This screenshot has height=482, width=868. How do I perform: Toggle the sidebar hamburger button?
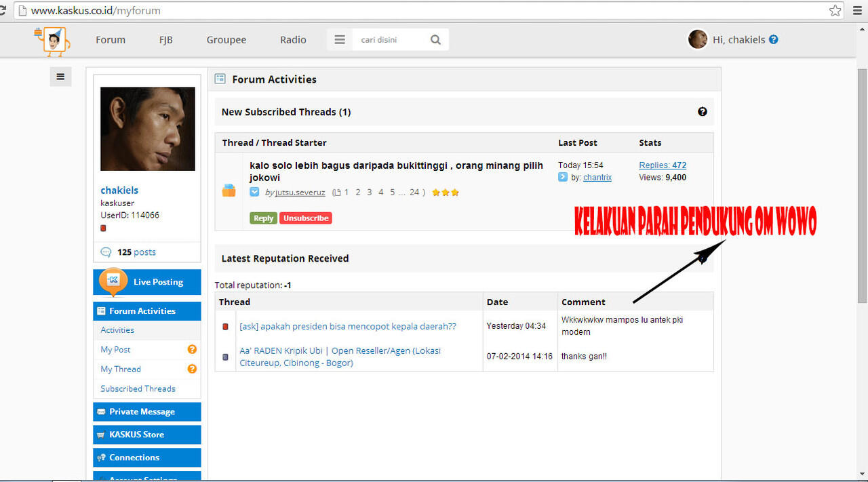60,77
